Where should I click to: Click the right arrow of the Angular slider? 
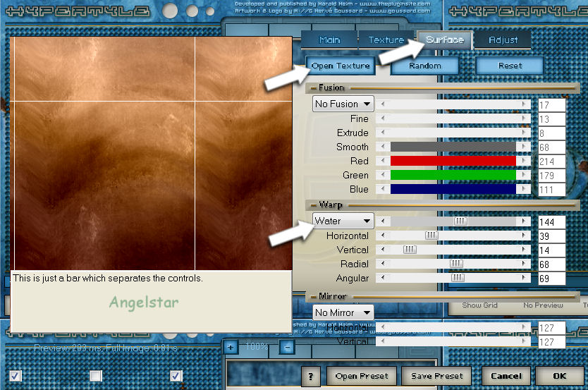tap(524, 278)
